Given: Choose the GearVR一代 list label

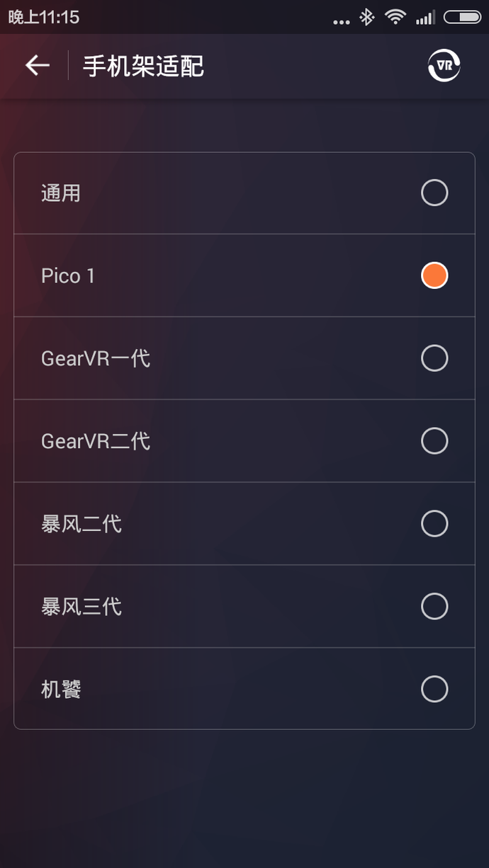Looking at the screenshot, I should [x=96, y=358].
